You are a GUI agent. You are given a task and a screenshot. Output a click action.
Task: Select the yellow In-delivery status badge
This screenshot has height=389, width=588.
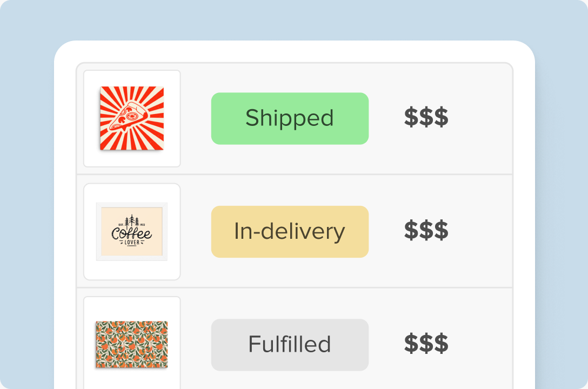[x=290, y=231]
